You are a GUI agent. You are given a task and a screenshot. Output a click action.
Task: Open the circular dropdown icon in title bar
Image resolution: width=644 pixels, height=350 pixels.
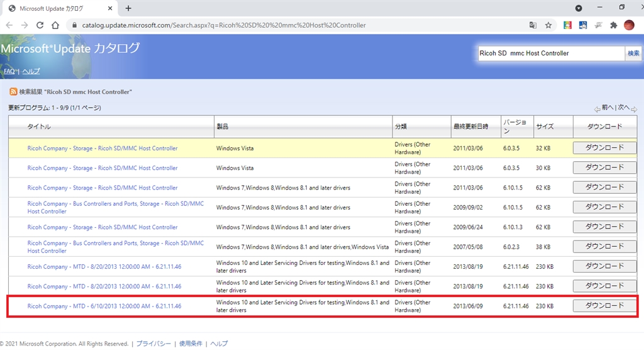579,8
